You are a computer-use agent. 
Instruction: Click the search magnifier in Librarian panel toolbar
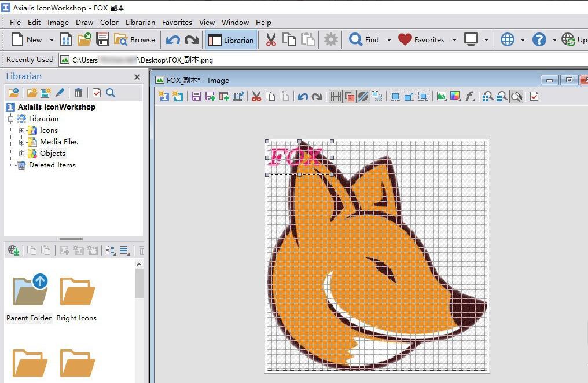[111, 93]
